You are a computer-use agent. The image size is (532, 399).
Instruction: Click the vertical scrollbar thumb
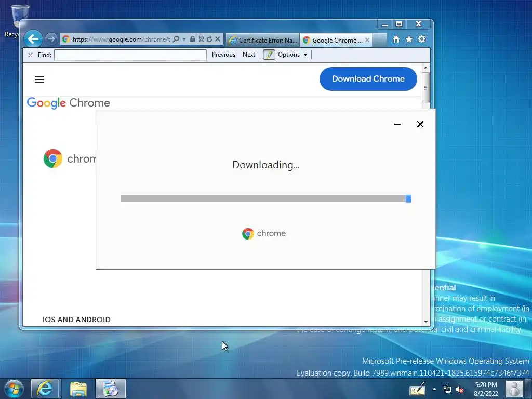[x=425, y=88]
